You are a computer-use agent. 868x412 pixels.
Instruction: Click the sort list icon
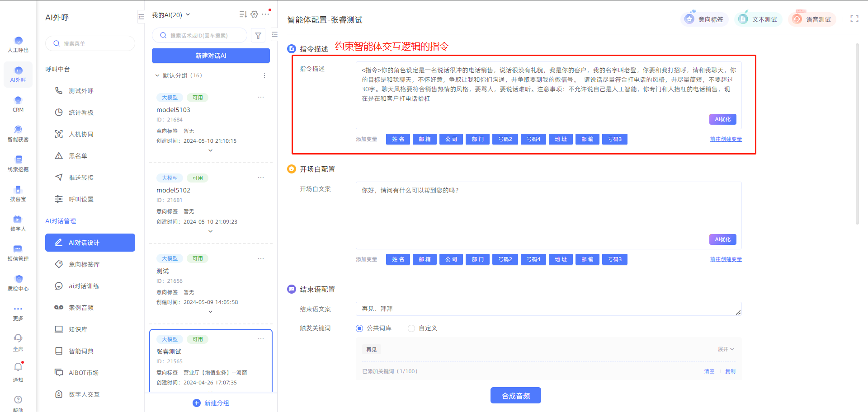243,14
